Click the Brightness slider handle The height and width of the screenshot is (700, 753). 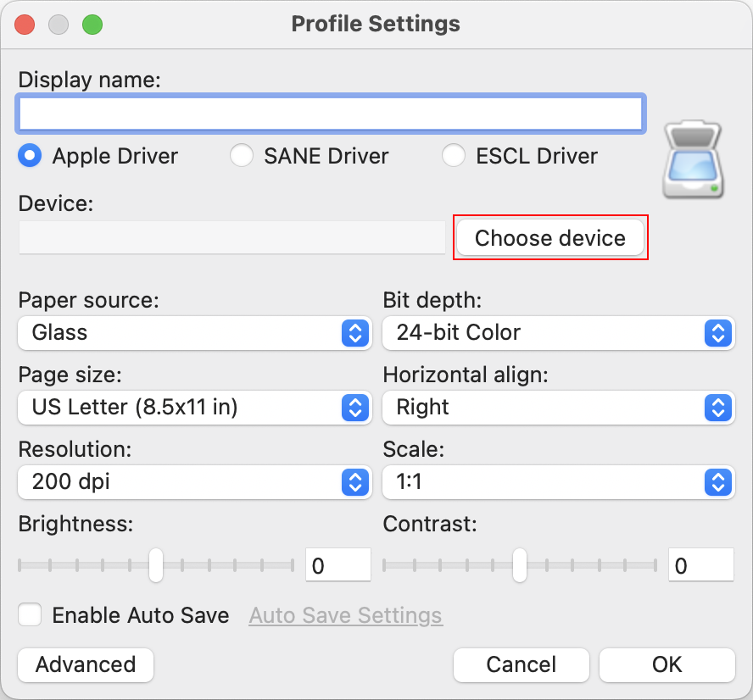click(156, 564)
